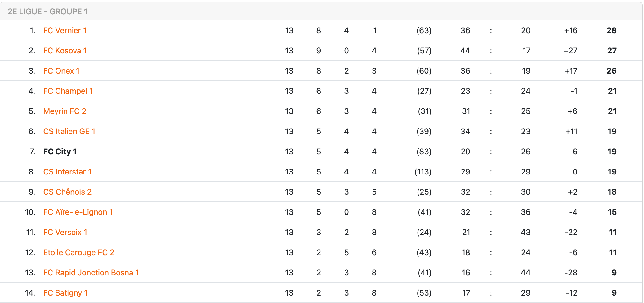Click the FC Kosova 1 link
The height and width of the screenshot is (303, 644).
click(65, 51)
